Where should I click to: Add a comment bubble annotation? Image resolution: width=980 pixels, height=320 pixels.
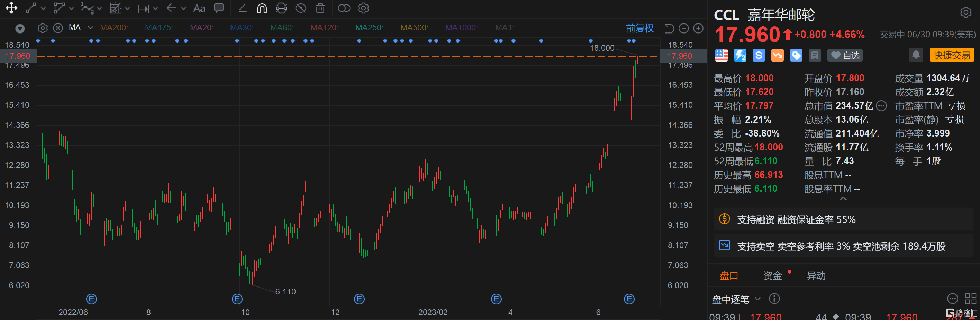coord(219,8)
